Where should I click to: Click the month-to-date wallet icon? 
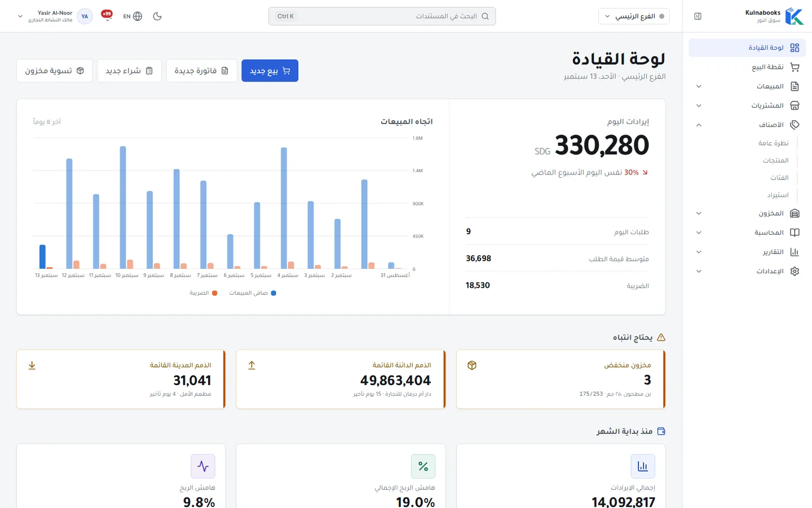pyautogui.click(x=661, y=431)
